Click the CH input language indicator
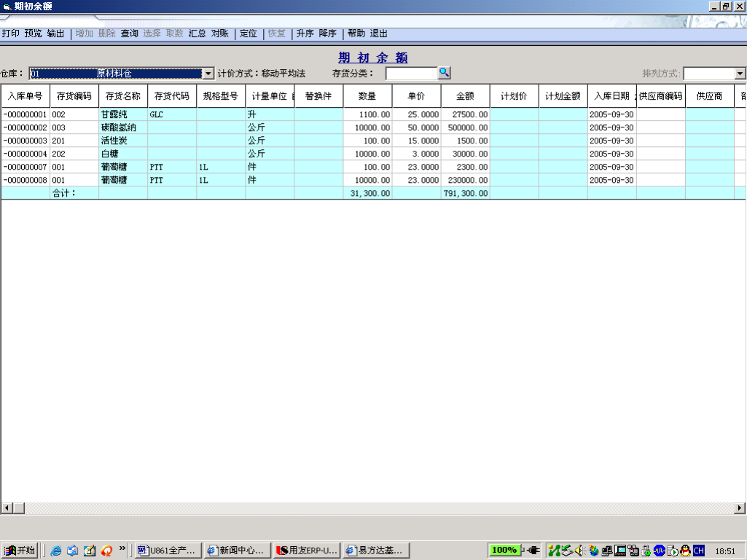This screenshot has height=560, width=747. click(698, 551)
